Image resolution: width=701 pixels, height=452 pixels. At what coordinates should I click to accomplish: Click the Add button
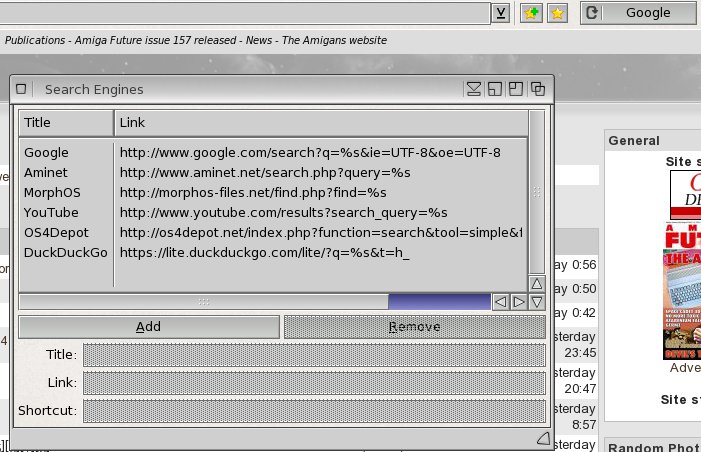[149, 327]
